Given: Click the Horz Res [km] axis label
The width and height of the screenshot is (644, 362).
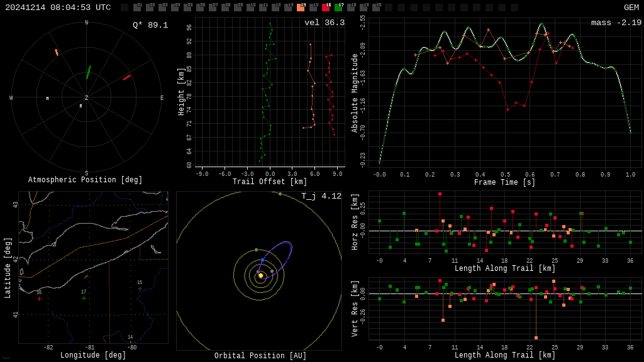Looking at the screenshot, I should [x=355, y=222].
